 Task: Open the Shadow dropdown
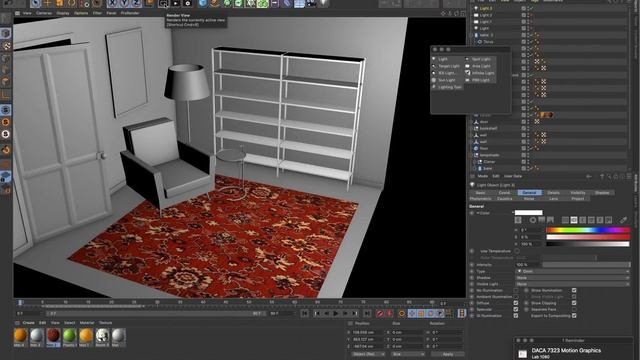573,278
